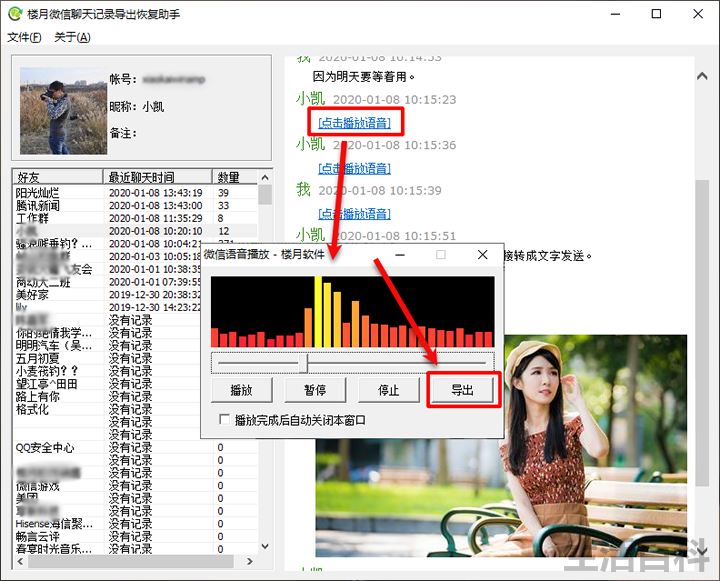
Task: Select 望江亭^田田 in the friends list
Action: pyautogui.click(x=46, y=384)
